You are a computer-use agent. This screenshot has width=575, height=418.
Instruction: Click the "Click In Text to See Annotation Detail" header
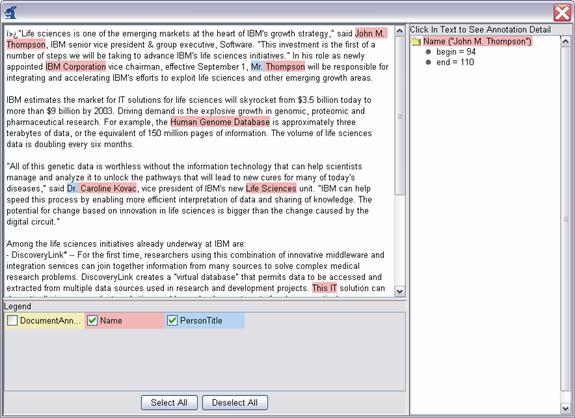coord(480,30)
